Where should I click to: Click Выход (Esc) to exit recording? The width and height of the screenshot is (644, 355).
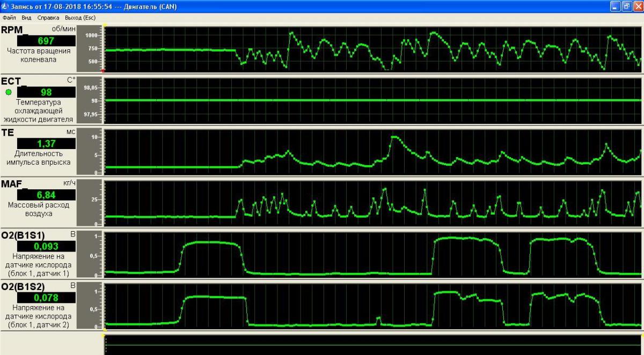point(80,18)
